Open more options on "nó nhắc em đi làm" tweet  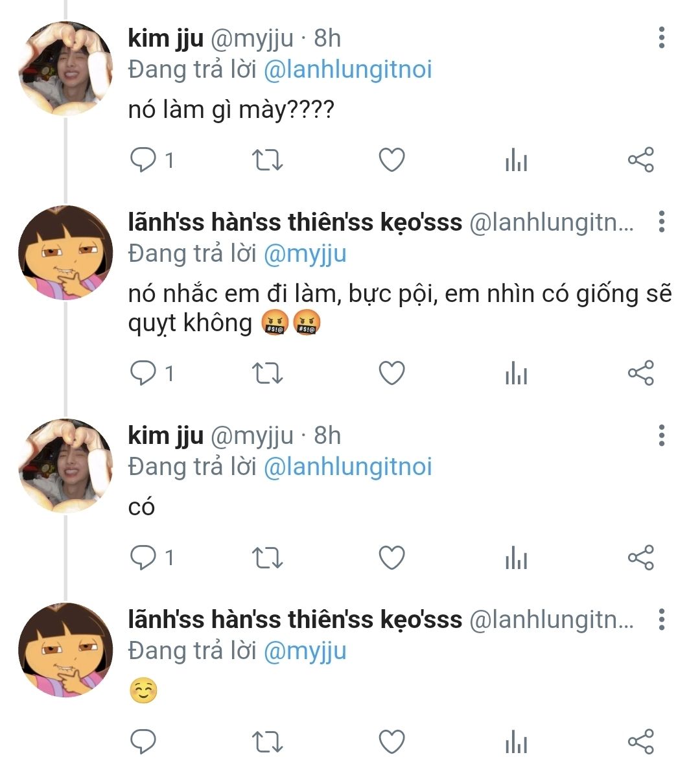(661, 222)
